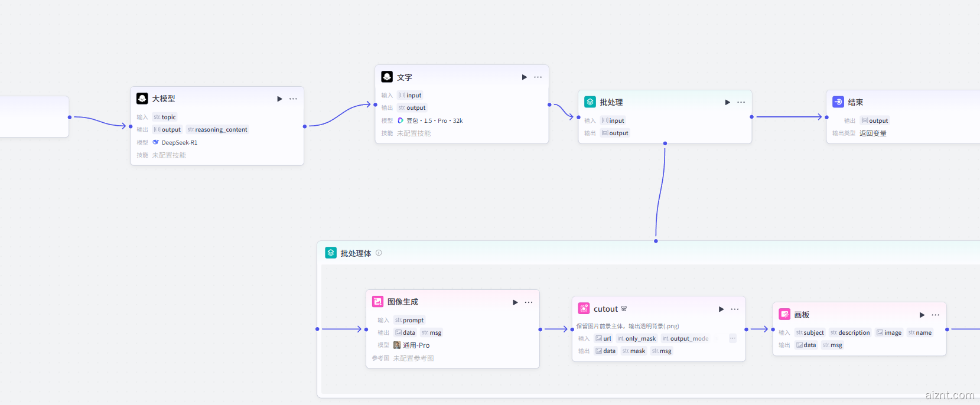
Task: Open the 文字 node more options menu
Action: pos(538,77)
